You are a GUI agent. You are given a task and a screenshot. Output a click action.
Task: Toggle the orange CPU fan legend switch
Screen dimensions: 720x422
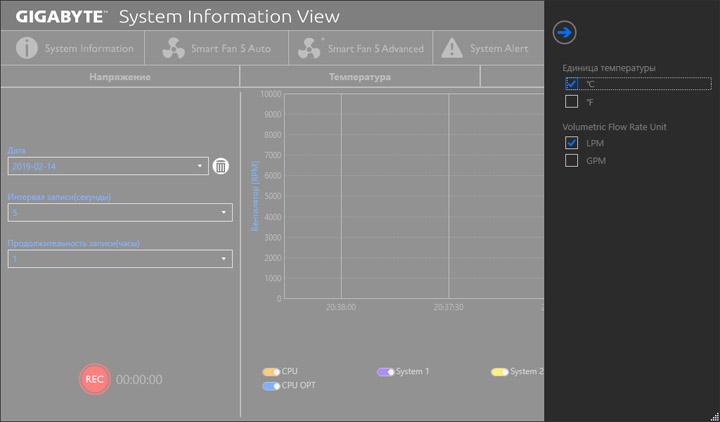point(271,372)
